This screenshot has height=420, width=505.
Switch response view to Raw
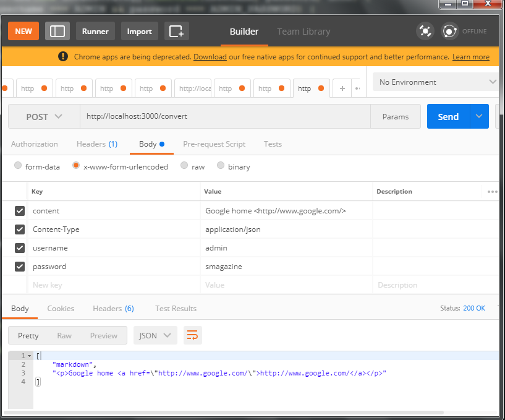64,335
